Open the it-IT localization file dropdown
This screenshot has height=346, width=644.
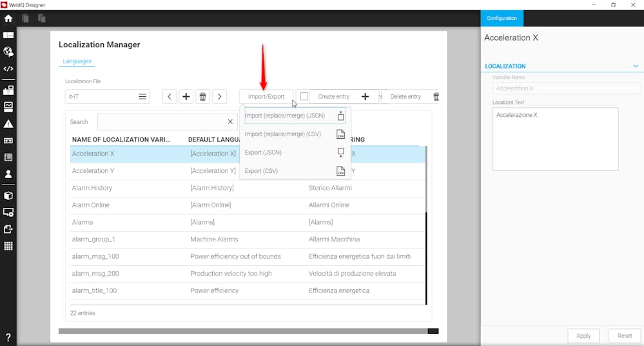pos(107,97)
